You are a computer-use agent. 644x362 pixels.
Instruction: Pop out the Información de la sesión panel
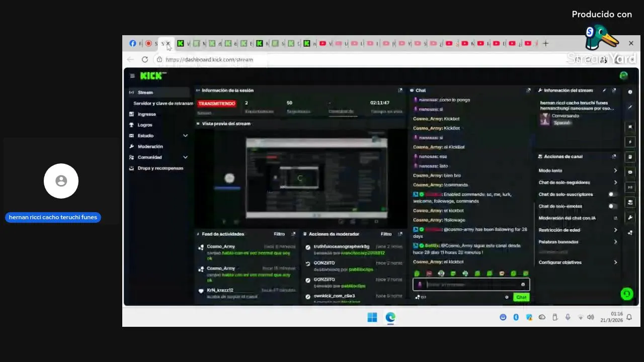[400, 90]
